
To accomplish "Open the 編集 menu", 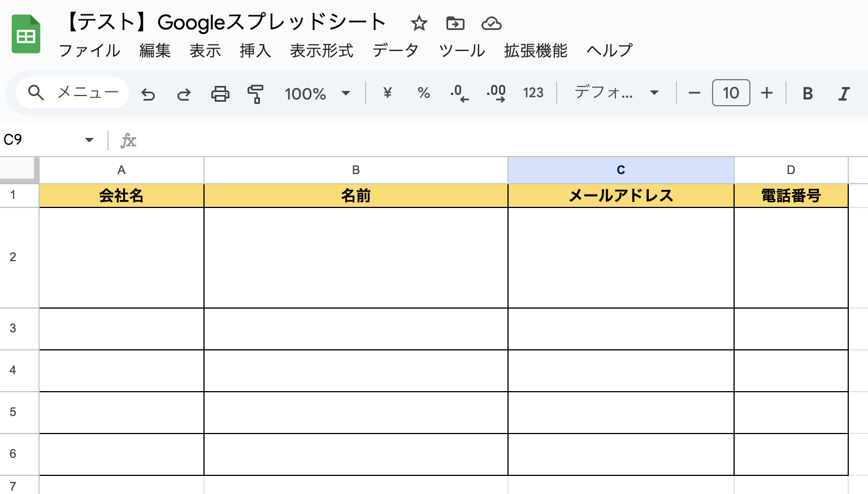I will click(155, 51).
